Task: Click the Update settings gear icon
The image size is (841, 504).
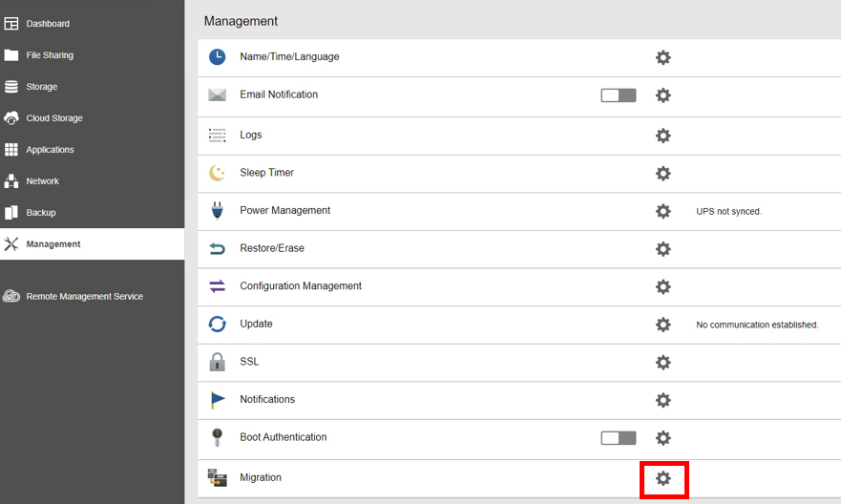Action: [x=663, y=325]
